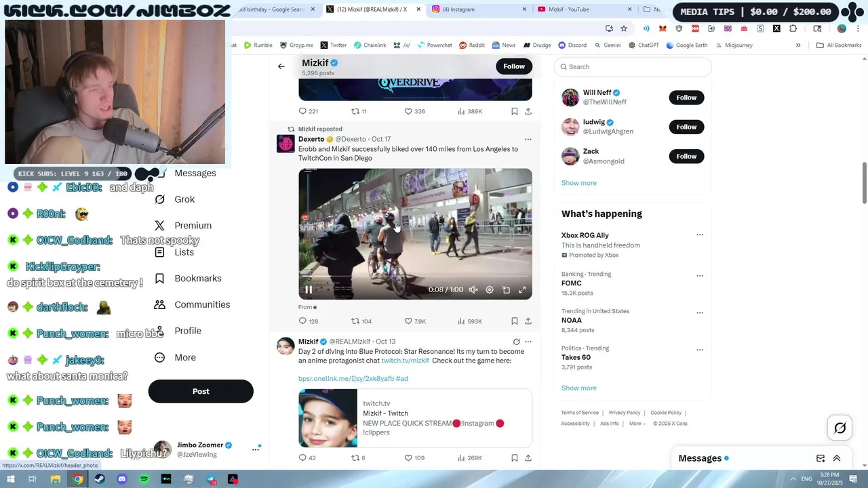Image resolution: width=868 pixels, height=488 pixels.
Task: Like the Dexerto post with 7.9K likes
Action: pos(415,321)
